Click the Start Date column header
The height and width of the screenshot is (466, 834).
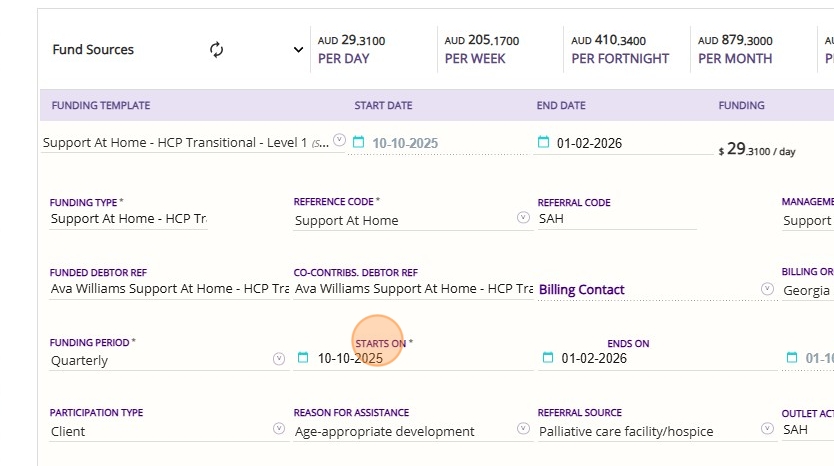[383, 105]
